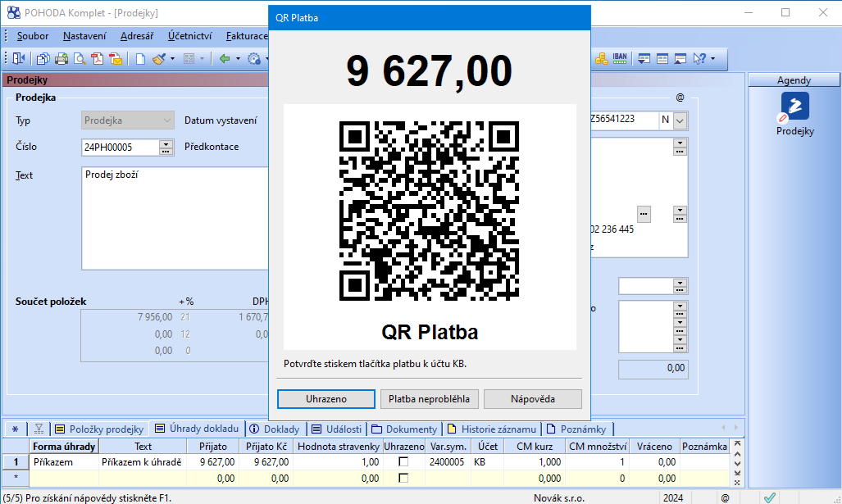Click the copy documents toolbar icon
The height and width of the screenshot is (504, 842).
point(43,58)
